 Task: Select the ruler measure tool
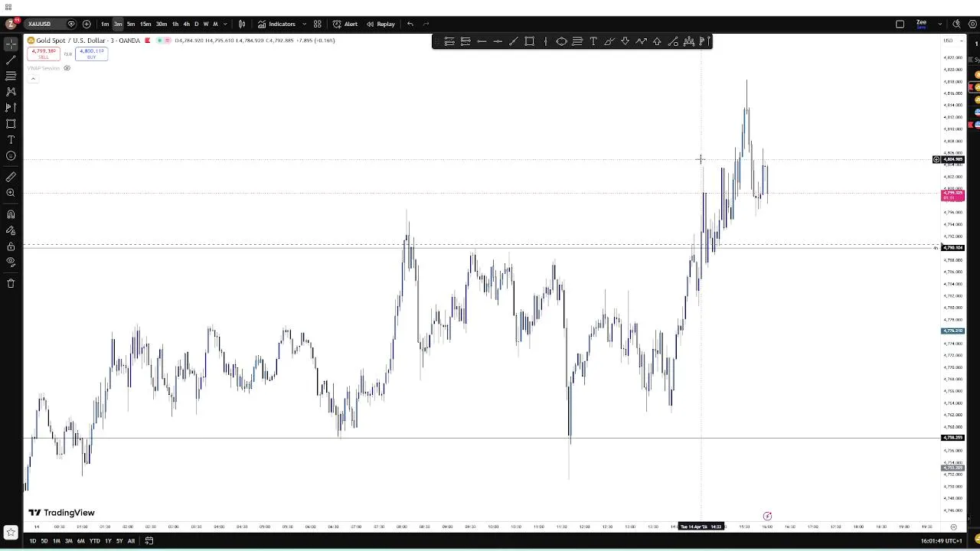11,177
